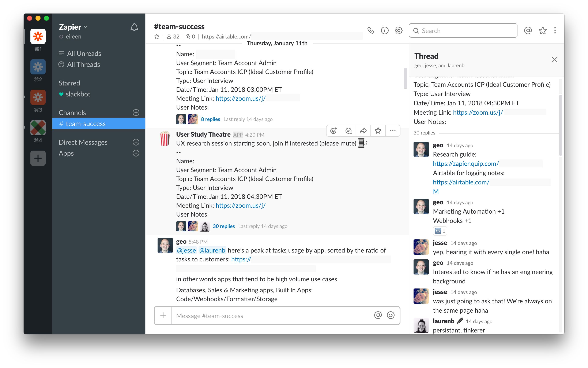
Task: View the 32 channel members
Action: pos(173,37)
